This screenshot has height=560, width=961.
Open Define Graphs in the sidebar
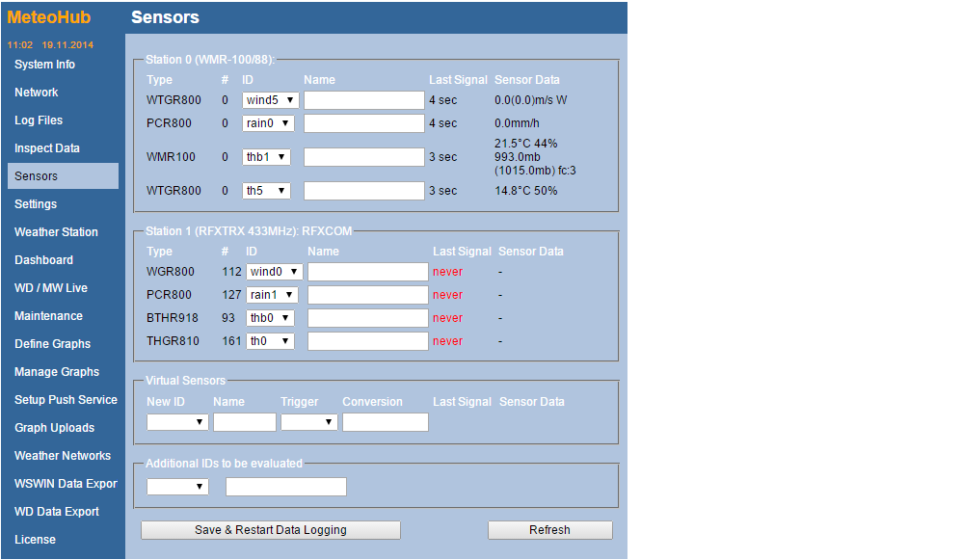(52, 344)
